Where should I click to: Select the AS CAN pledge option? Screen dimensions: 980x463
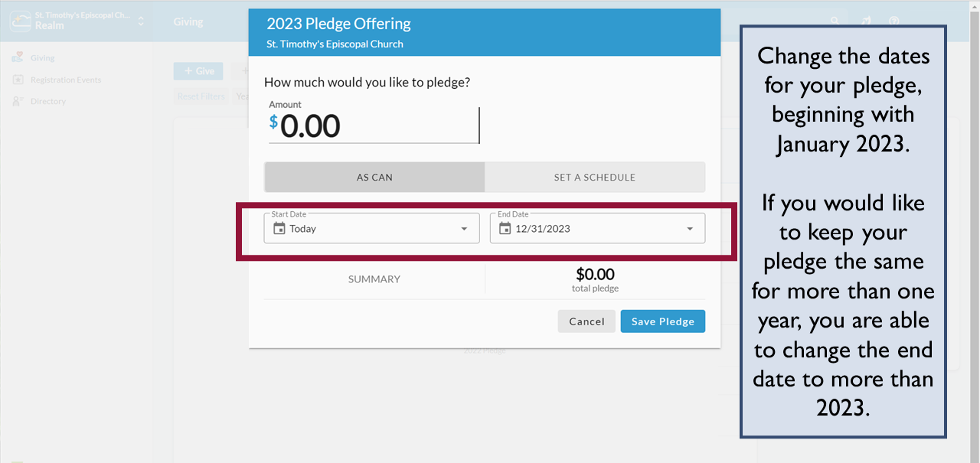point(374,177)
